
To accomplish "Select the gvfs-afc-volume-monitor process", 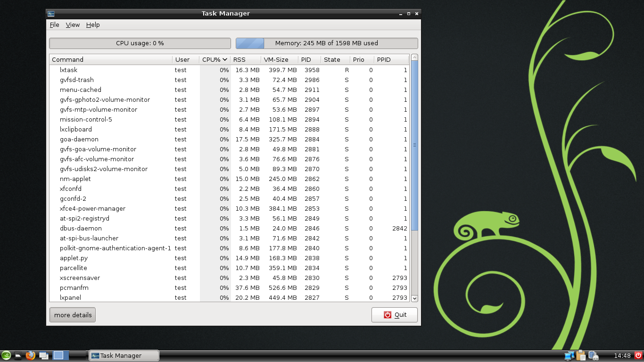I will pos(229,159).
